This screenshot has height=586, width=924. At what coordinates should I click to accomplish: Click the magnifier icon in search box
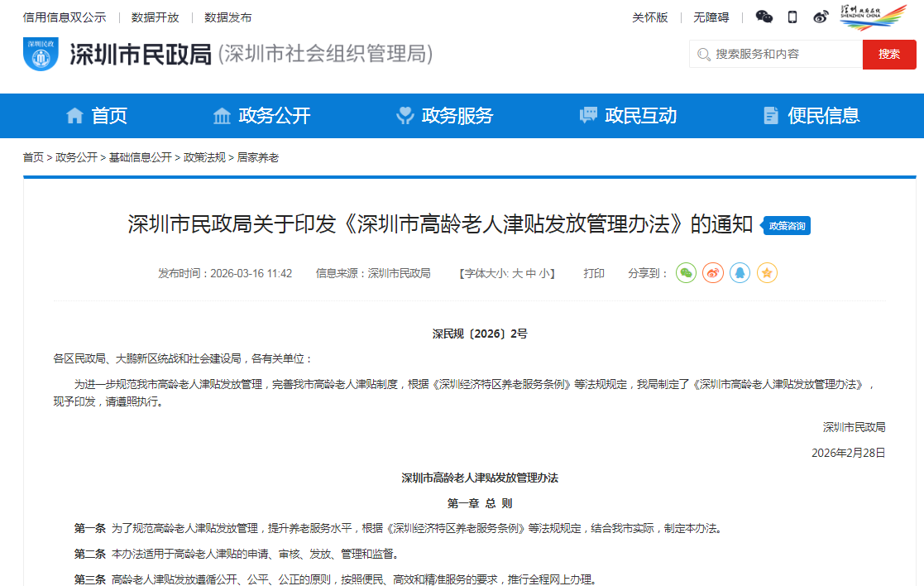[704, 55]
